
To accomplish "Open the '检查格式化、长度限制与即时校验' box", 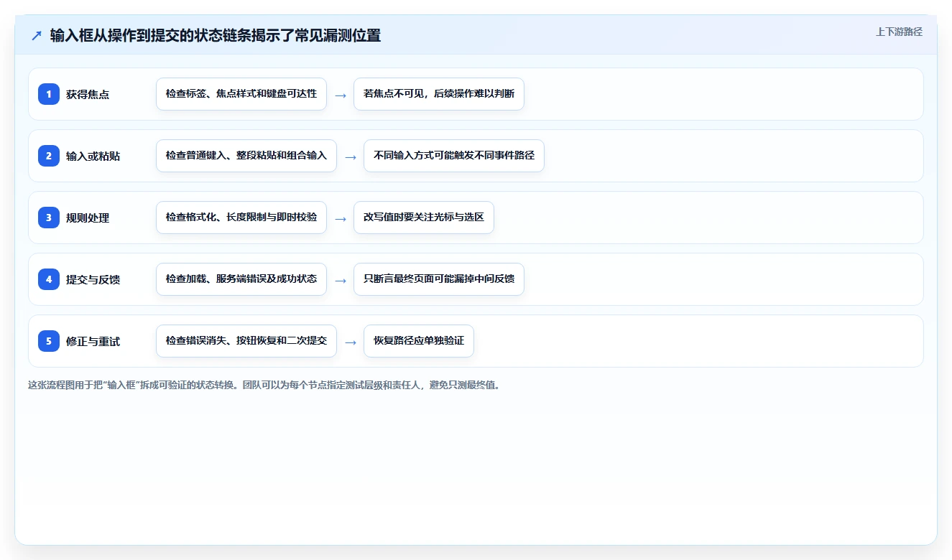I will pyautogui.click(x=241, y=218).
